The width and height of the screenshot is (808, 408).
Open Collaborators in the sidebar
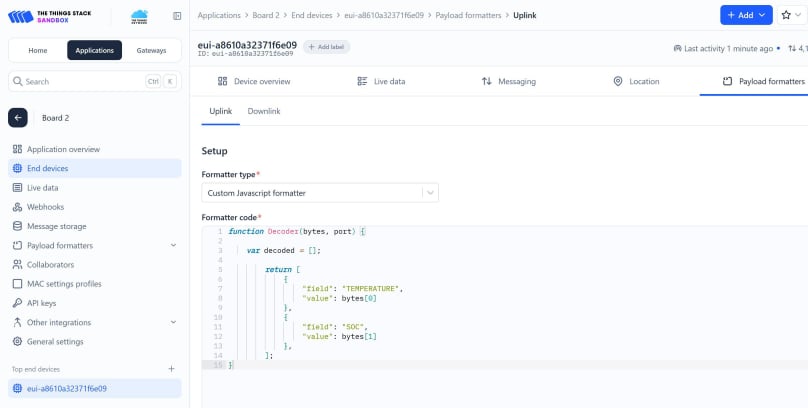(x=95, y=264)
